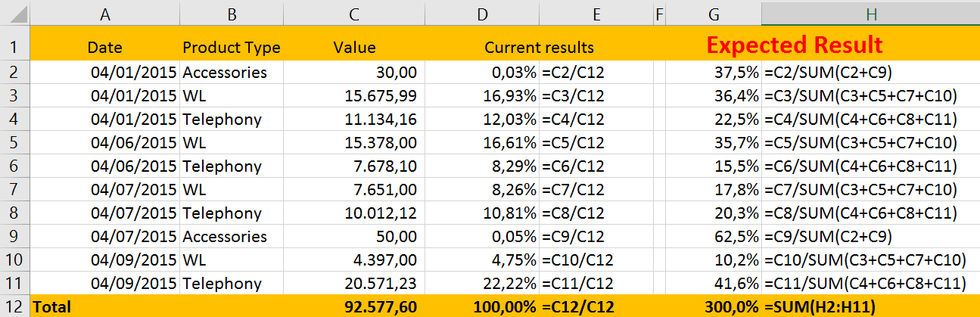
Task: Click formula =C2/SUM(C2+C9)
Action: [x=828, y=73]
